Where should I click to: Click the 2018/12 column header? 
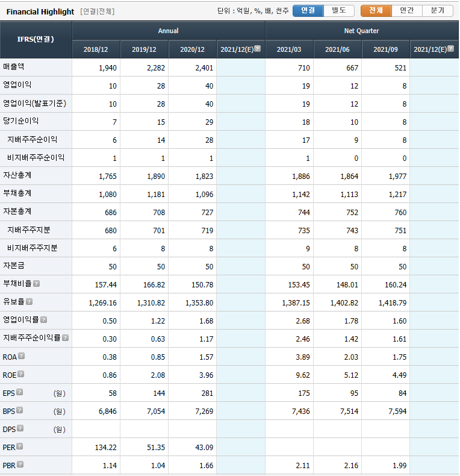96,49
